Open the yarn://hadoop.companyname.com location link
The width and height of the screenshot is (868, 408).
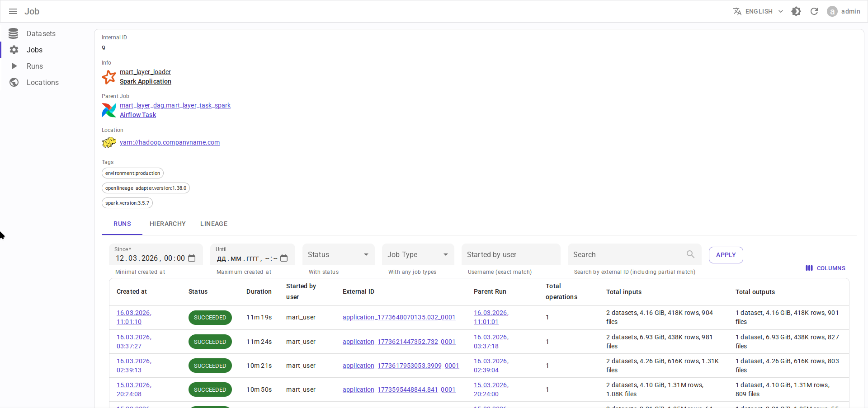pos(170,142)
